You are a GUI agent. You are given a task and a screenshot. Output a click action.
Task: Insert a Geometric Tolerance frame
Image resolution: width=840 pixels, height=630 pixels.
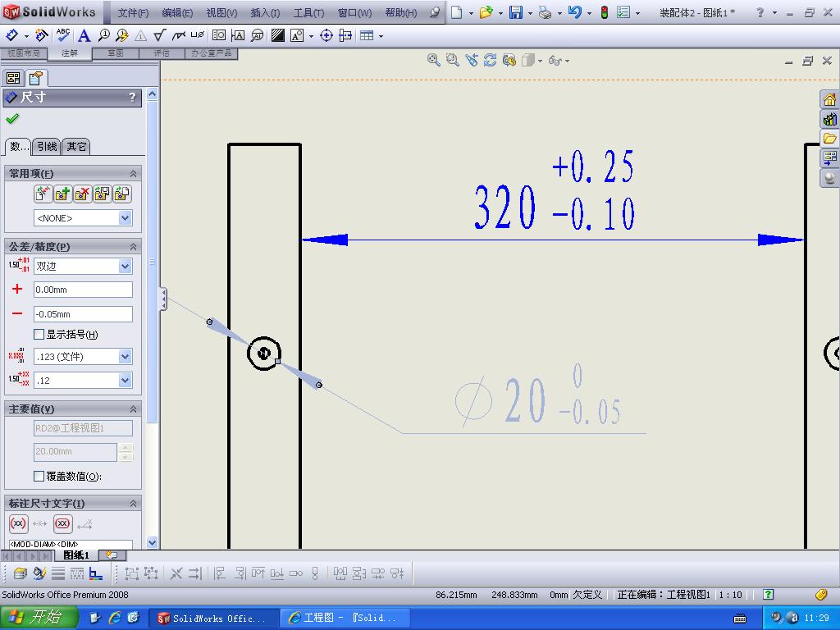click(x=219, y=35)
